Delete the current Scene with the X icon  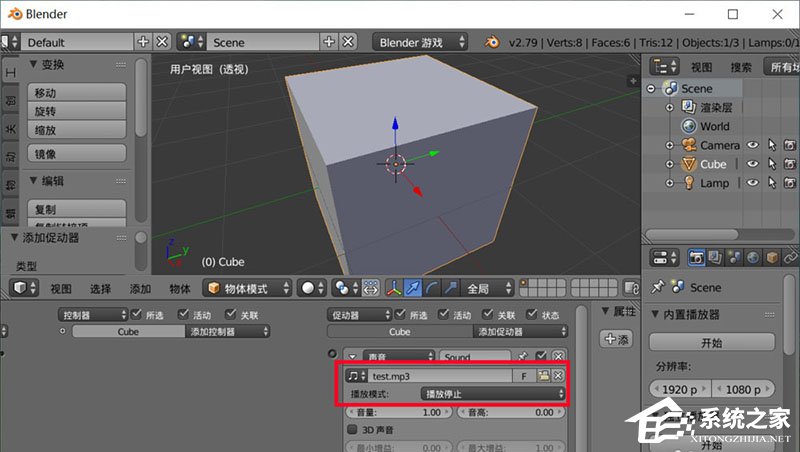click(348, 42)
